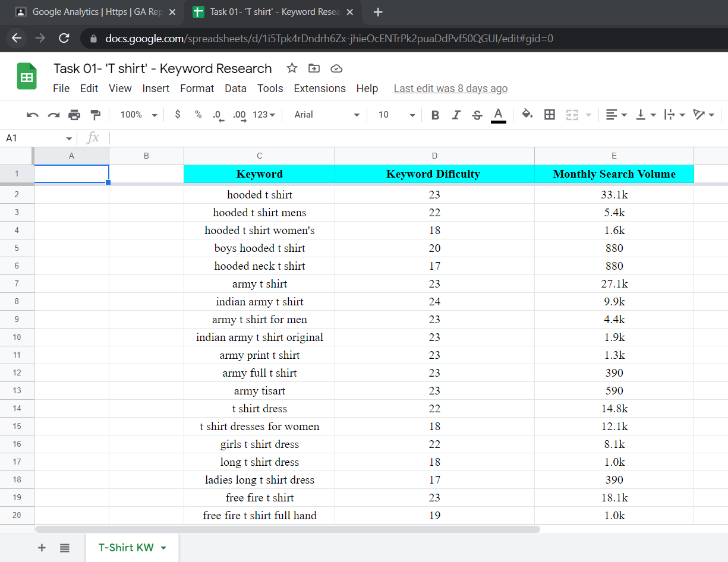
Task: Open the Format menu
Action: (197, 89)
